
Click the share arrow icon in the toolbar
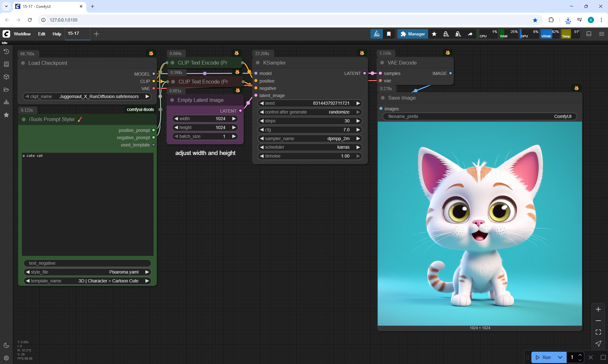[470, 34]
